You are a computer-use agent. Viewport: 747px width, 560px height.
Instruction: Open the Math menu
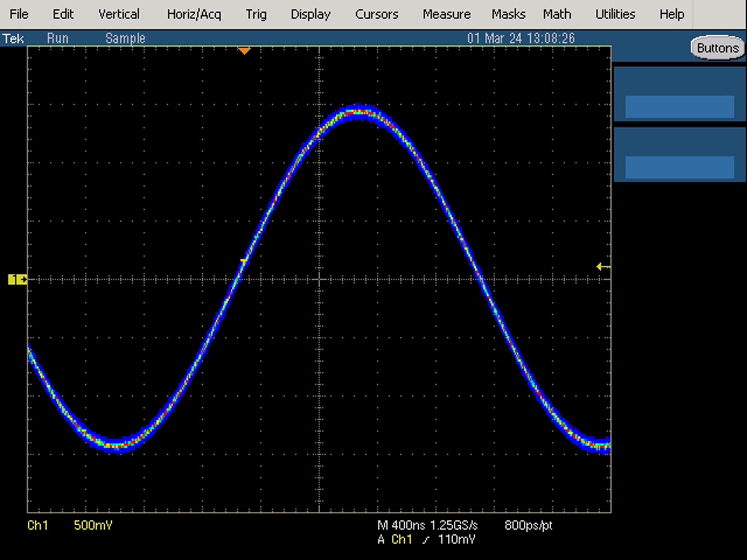[557, 14]
